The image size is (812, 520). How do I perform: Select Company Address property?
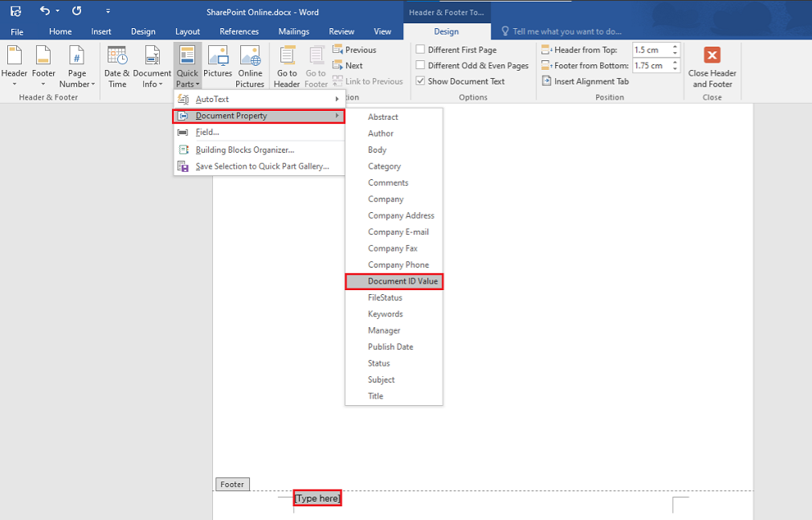coord(394,215)
